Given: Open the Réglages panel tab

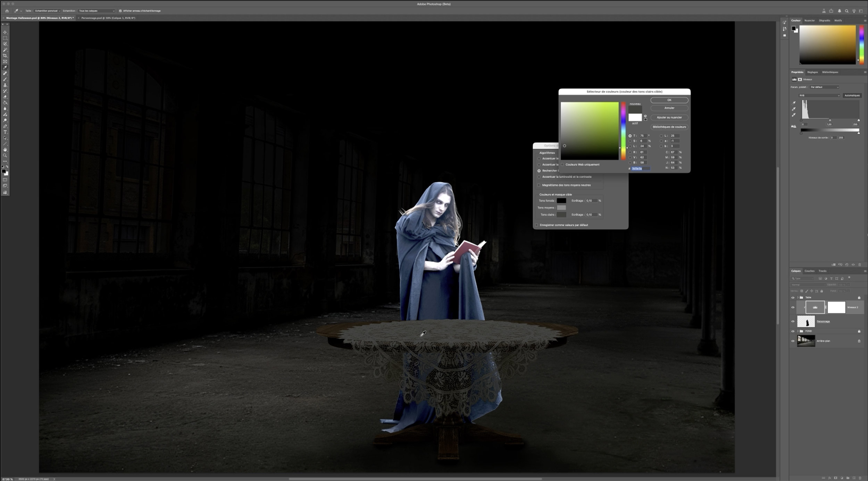Looking at the screenshot, I should [812, 72].
